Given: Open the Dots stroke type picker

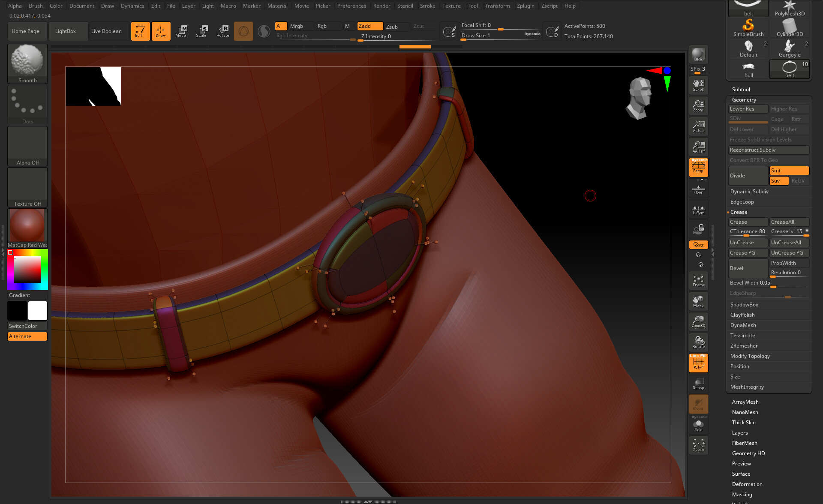Looking at the screenshot, I should click(27, 105).
